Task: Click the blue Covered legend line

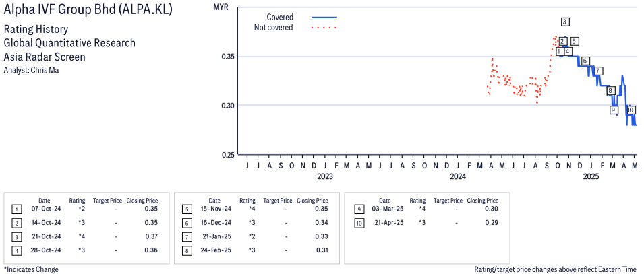Action: tap(324, 17)
